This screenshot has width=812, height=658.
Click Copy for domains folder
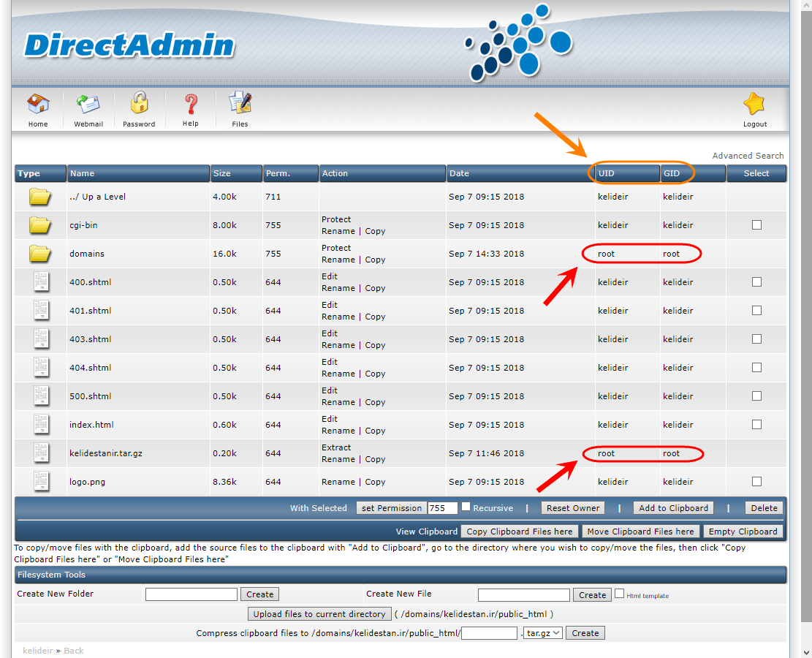click(375, 260)
